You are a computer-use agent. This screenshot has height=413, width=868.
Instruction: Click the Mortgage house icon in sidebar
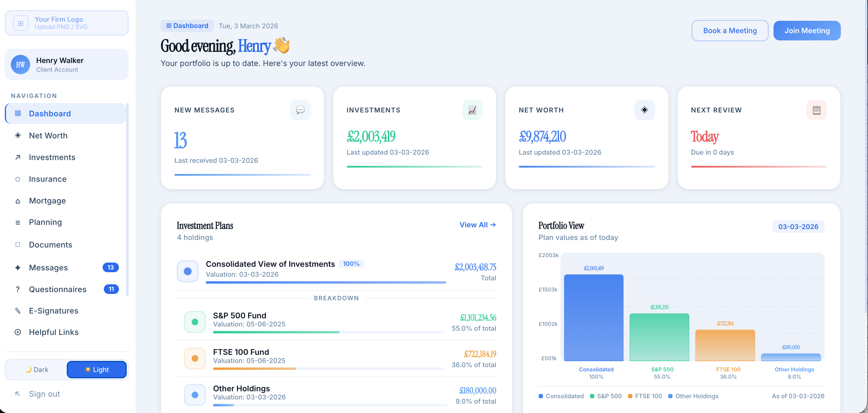point(18,201)
